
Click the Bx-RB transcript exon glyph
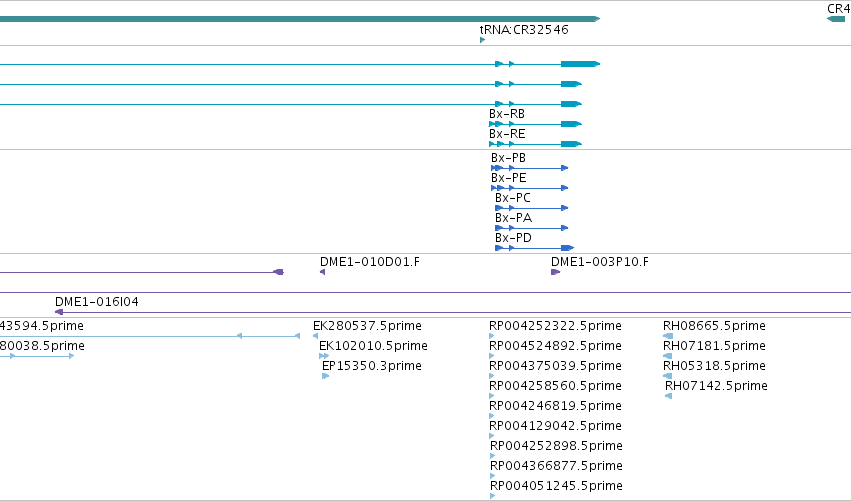click(x=571, y=124)
